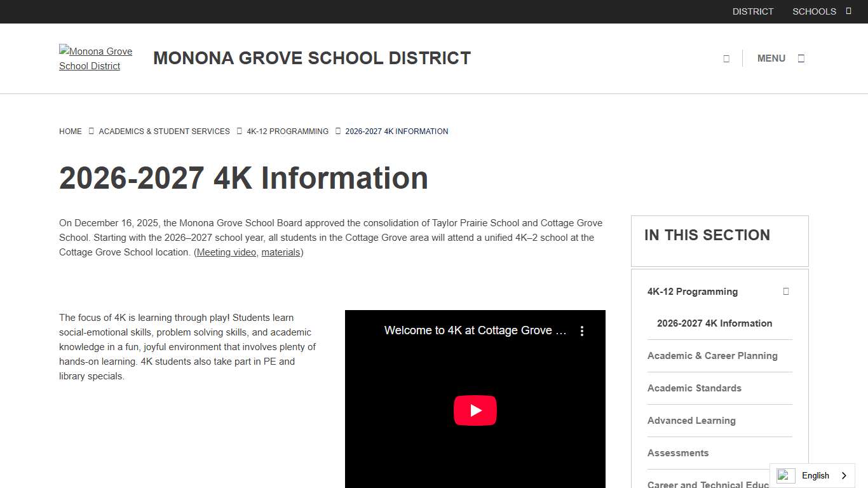
Task: Open the icon beside SCHOOLS in the top bar
Action: coord(849,11)
